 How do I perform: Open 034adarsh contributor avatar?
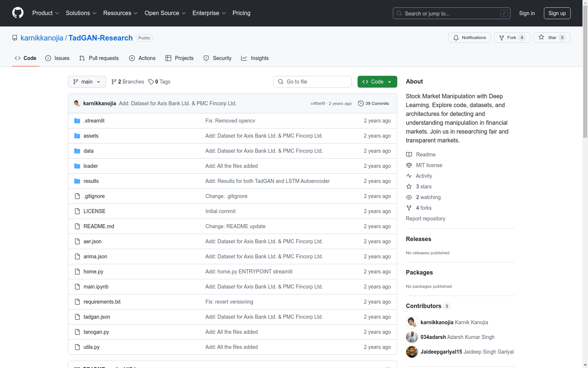412,337
